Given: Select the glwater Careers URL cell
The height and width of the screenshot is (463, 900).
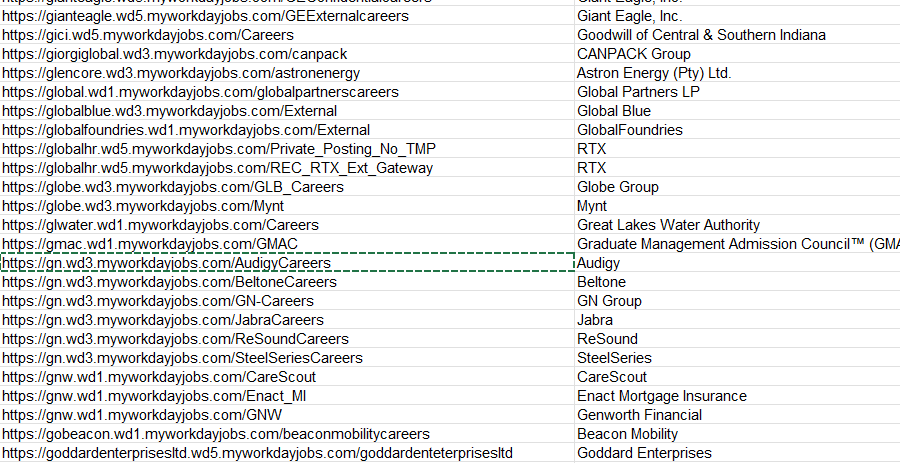Looking at the screenshot, I should [287, 225].
